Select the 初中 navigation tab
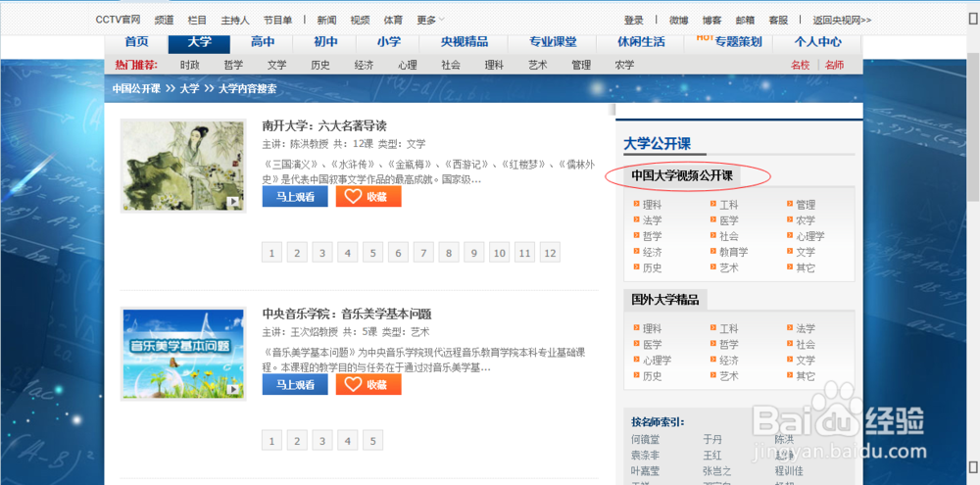 325,42
